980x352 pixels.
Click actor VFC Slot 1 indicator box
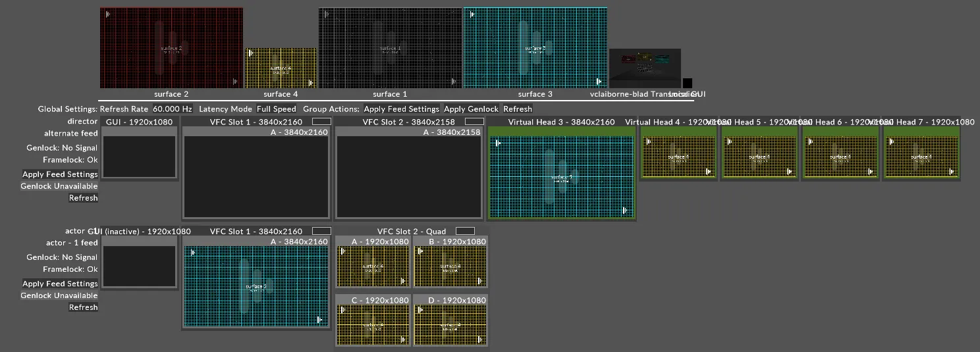[321, 231]
